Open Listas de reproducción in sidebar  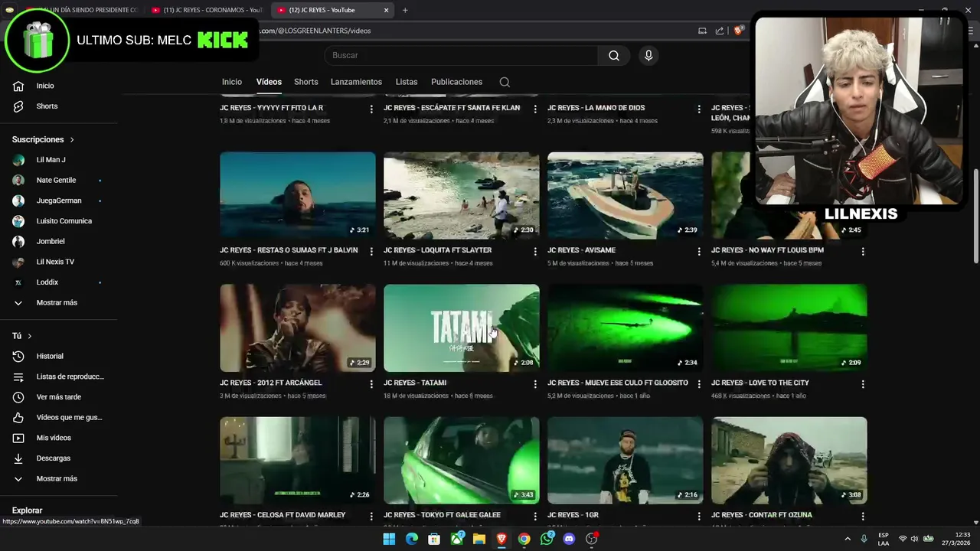click(70, 377)
